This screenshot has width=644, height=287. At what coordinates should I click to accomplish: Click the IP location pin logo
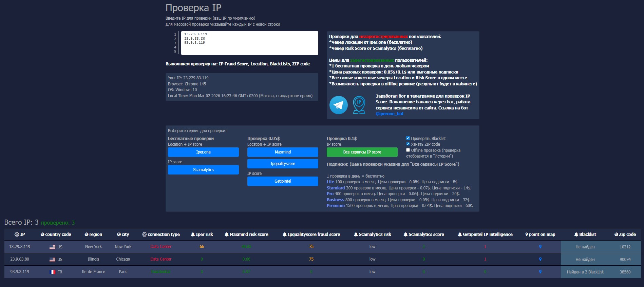pos(359,105)
